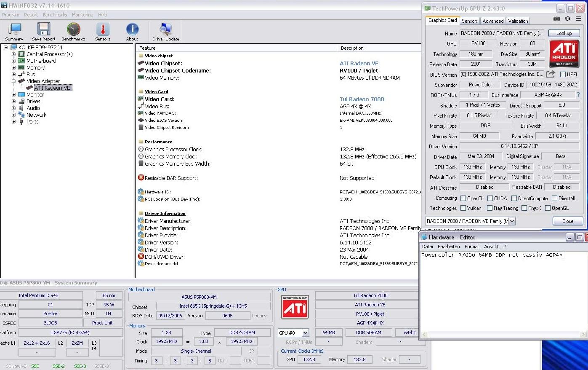This screenshot has height=370, width=588.
Task: Click the DCH/UWD Driver red X icon
Action: [141, 256]
